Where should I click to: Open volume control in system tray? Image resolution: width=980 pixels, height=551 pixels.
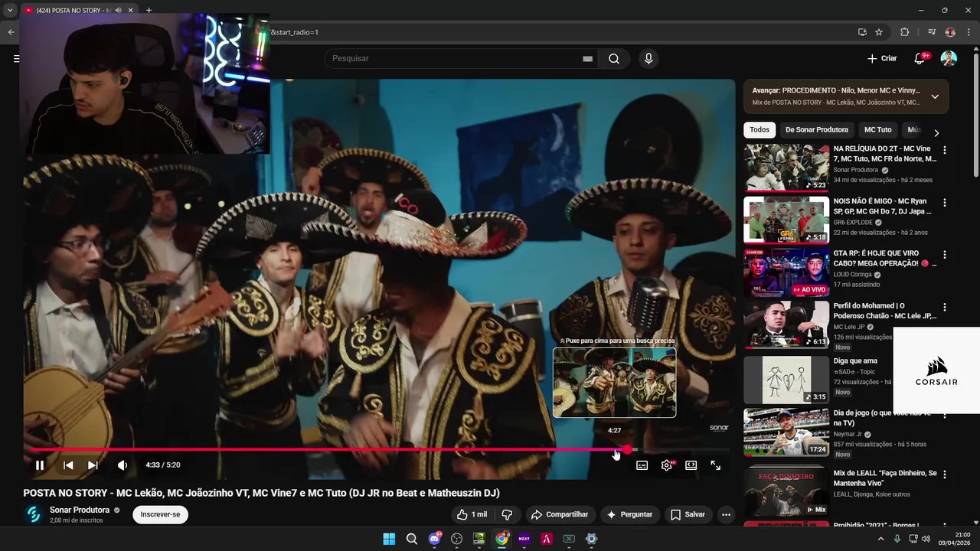[926, 539]
